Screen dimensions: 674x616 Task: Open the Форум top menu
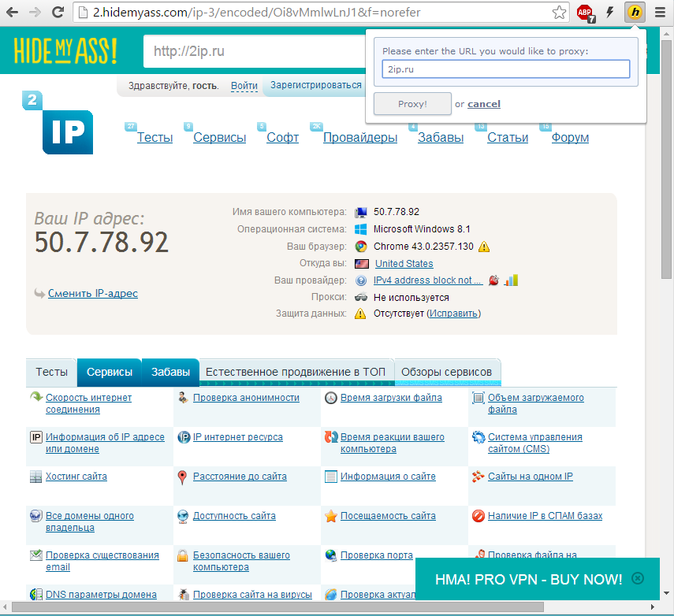coord(570,138)
